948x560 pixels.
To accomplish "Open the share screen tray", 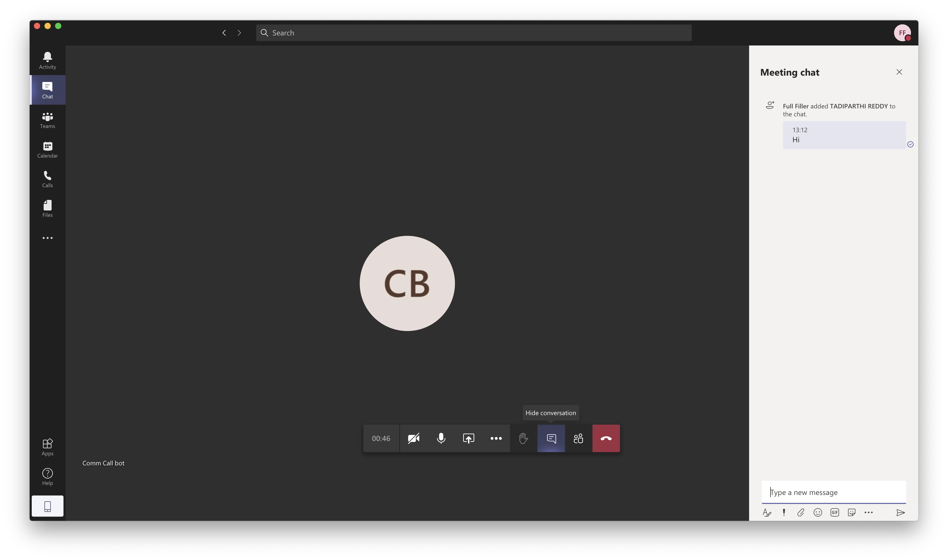I will (x=468, y=438).
